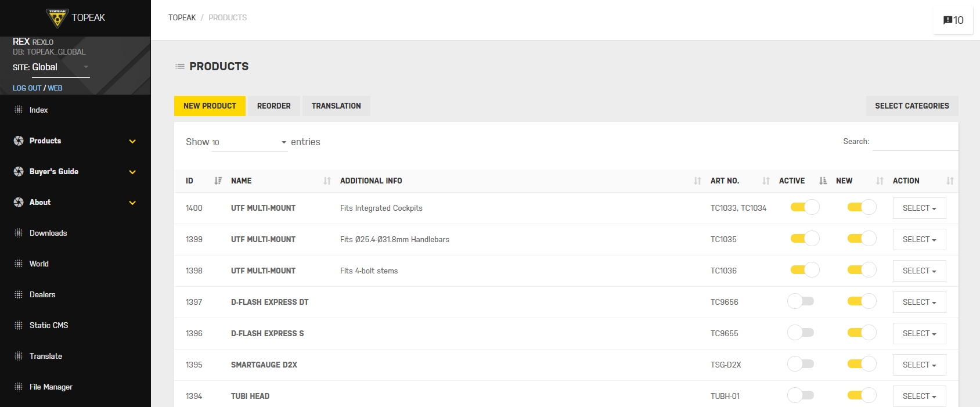980x407 pixels.
Task: Open the Show entries count dropdown
Action: point(250,142)
